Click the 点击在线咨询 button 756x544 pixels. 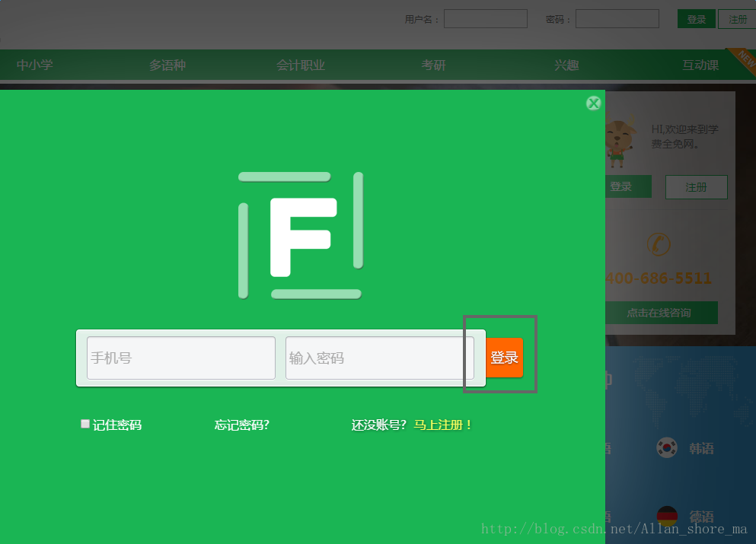pos(662,313)
